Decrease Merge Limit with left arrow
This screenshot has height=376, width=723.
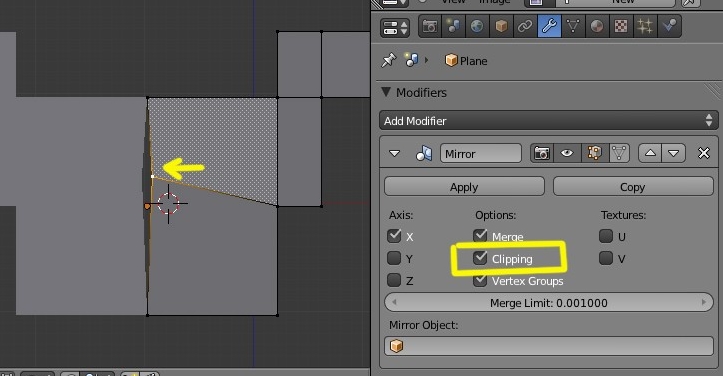click(394, 303)
